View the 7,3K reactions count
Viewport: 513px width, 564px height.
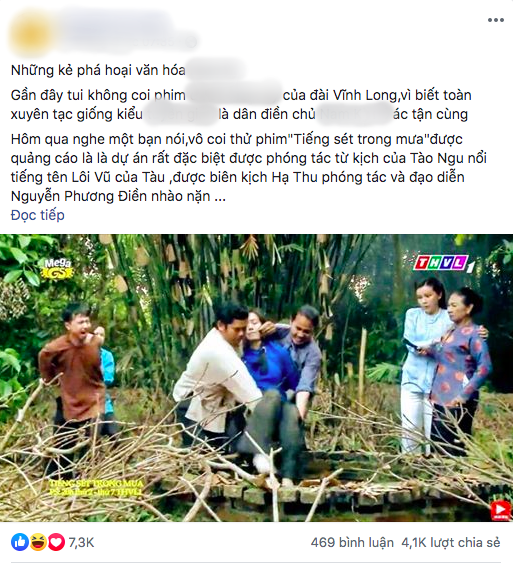tap(81, 542)
